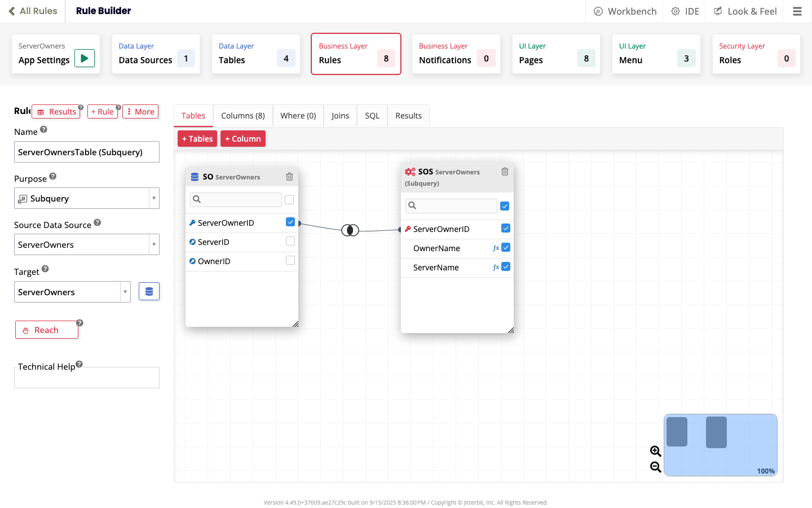Open the hamburger menu in top bar
The height and width of the screenshot is (508, 812).
797,11
